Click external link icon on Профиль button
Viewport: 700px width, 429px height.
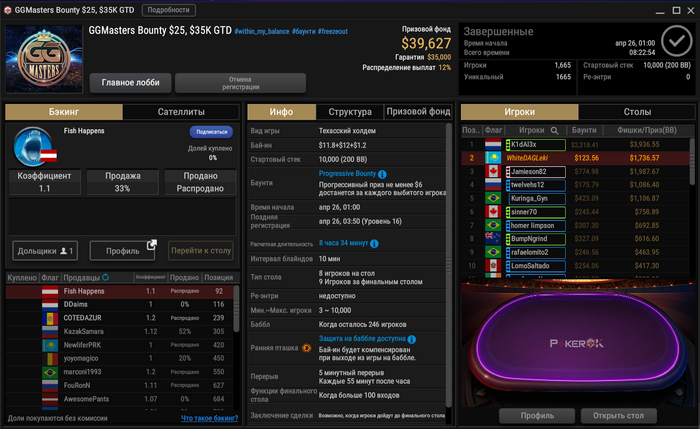coord(152,245)
